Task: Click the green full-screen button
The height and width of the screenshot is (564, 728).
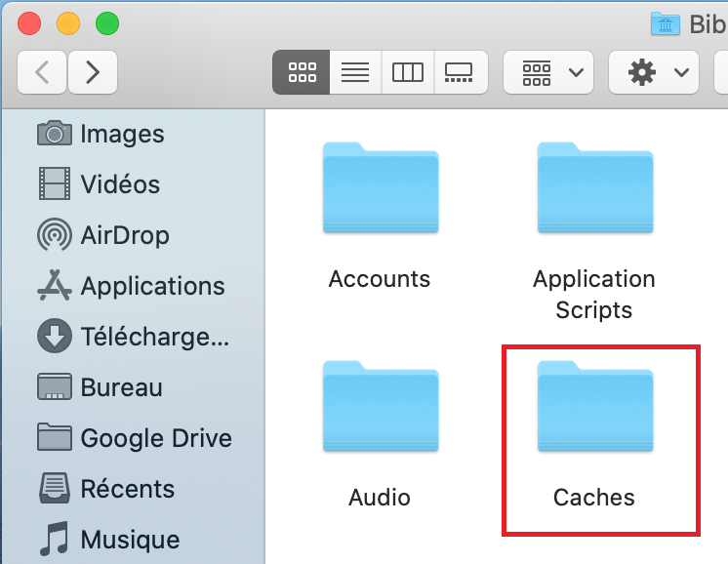Action: click(107, 23)
